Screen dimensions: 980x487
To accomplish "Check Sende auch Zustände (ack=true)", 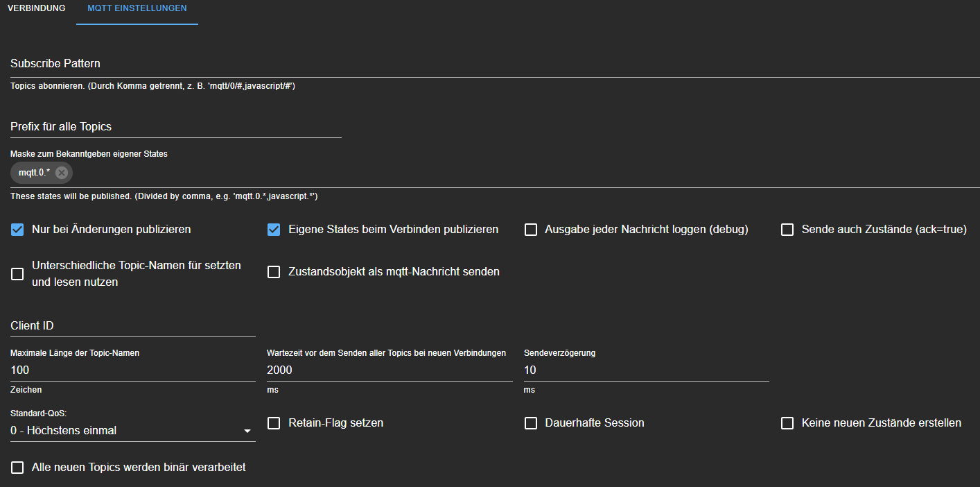I will (787, 230).
